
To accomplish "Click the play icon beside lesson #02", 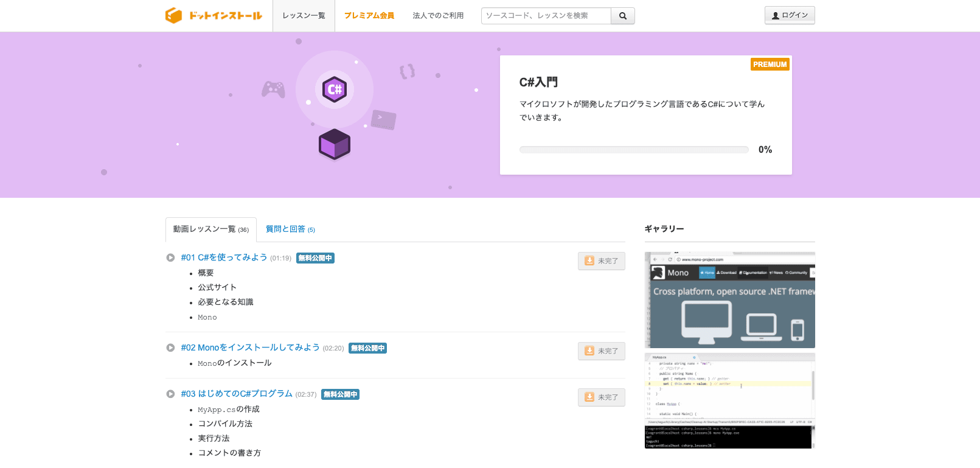I will tap(171, 348).
